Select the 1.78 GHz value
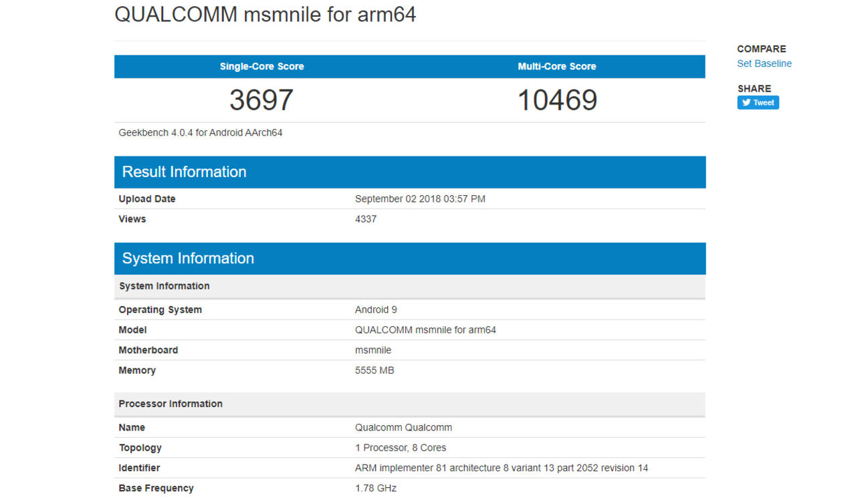The image size is (856, 504). tap(376, 488)
